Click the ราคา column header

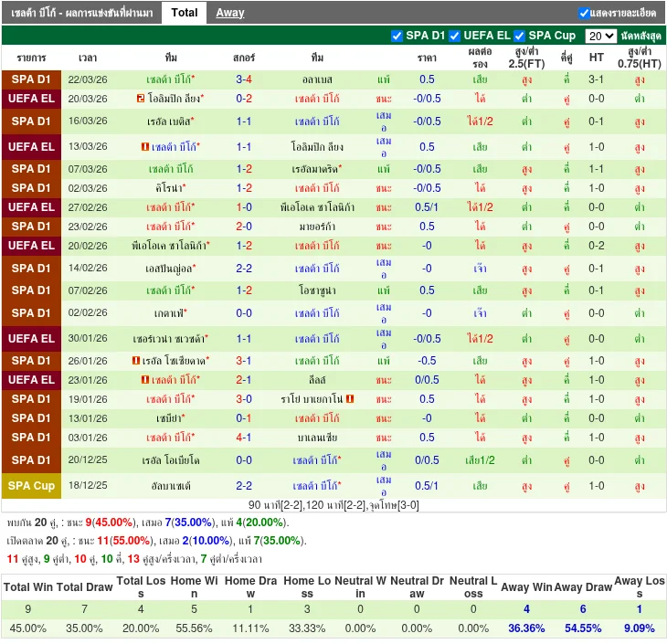pyautogui.click(x=427, y=57)
